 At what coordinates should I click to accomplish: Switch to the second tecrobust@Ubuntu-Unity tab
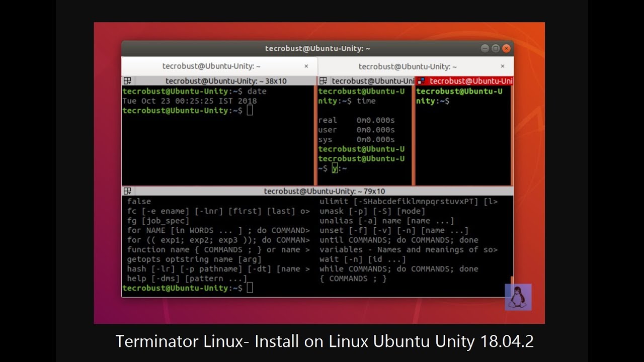pyautogui.click(x=416, y=66)
